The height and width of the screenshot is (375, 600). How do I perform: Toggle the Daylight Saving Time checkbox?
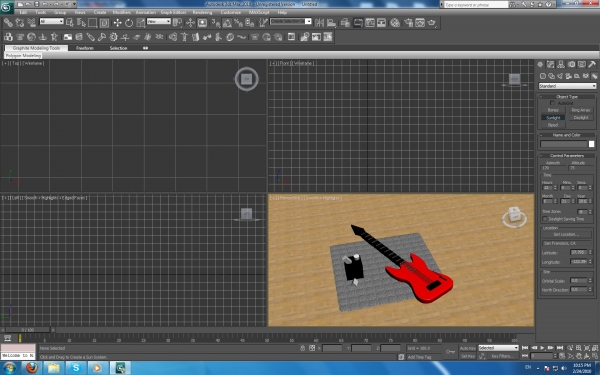pos(545,219)
